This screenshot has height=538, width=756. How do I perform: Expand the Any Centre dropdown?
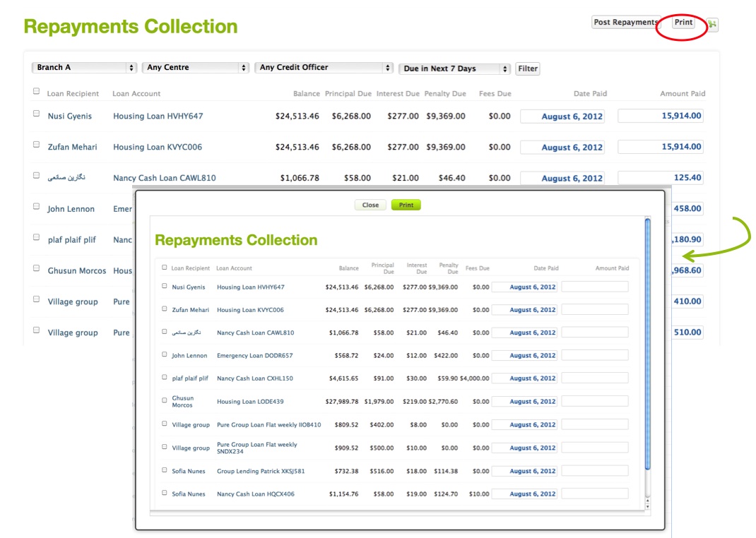tap(196, 68)
